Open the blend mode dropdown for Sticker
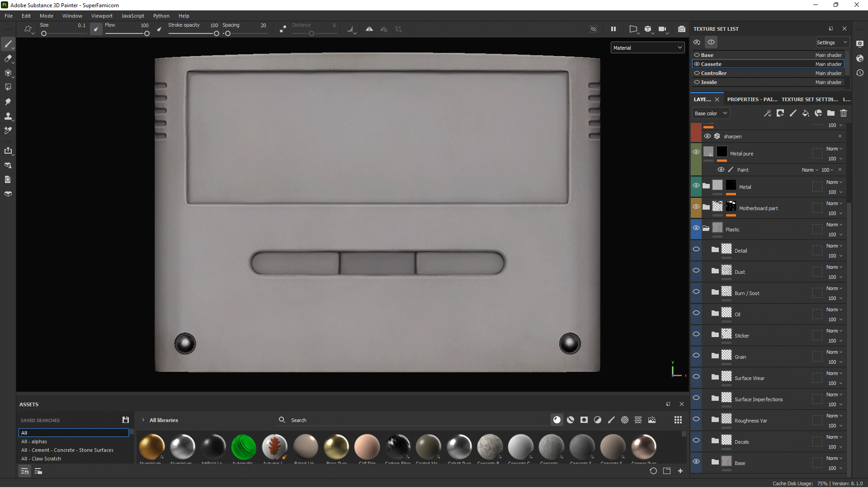This screenshot has height=488, width=868. (834, 330)
